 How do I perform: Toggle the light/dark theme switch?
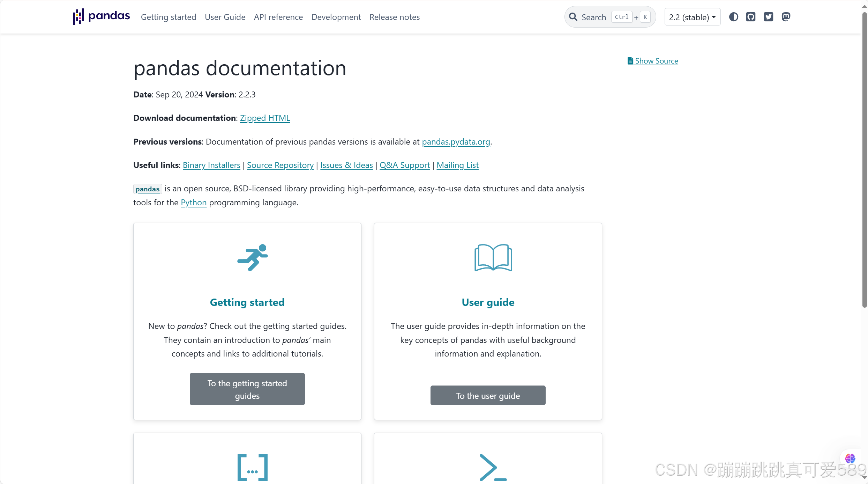[x=733, y=17]
